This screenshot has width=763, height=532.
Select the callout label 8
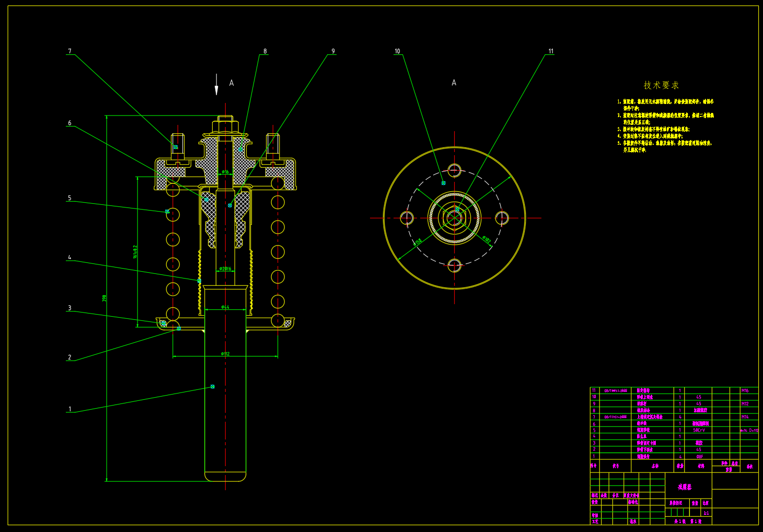265,51
